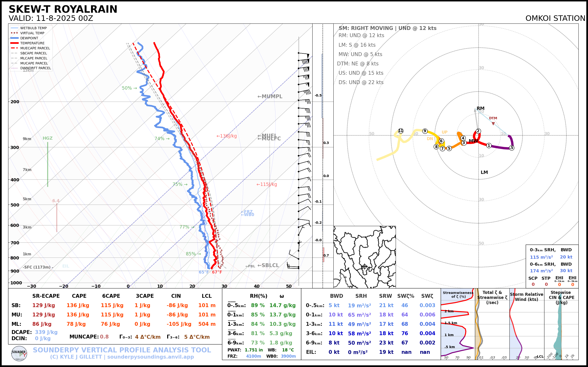Click the station crosshair on the inset map
The width and height of the screenshot is (588, 367).
click(x=365, y=267)
